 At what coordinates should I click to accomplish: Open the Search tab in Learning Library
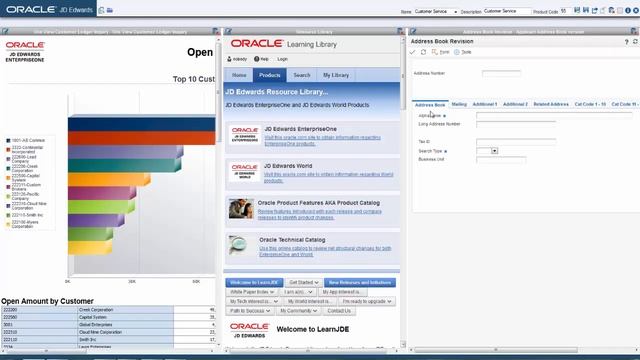coord(302,75)
